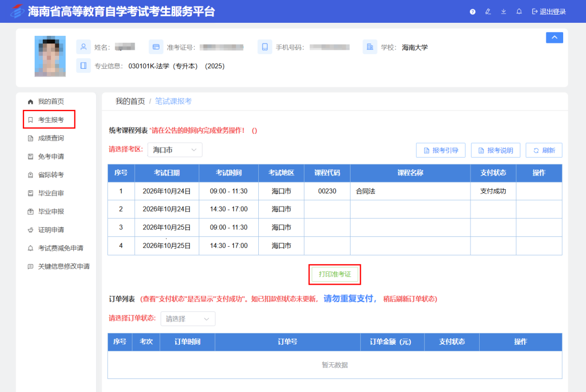Click the 报考引导 button
586x392 pixels.
(441, 150)
